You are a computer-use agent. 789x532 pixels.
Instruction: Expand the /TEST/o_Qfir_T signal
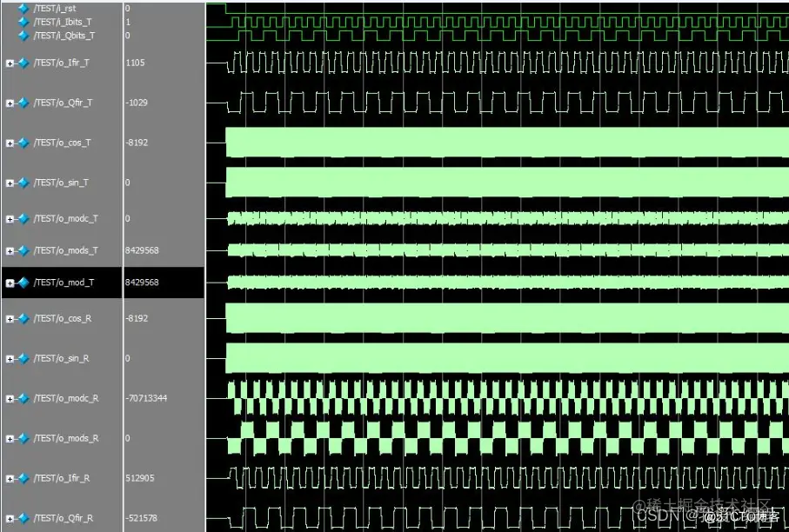coord(10,103)
